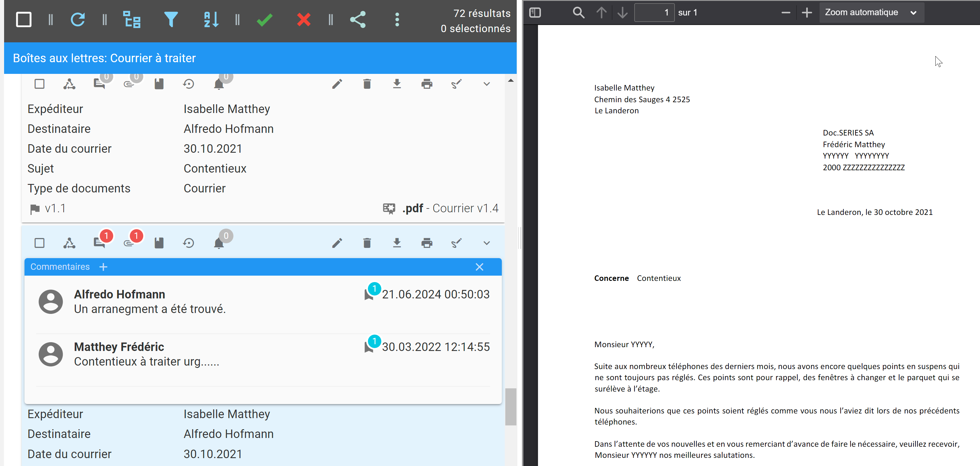Delete second document with trash icon
The height and width of the screenshot is (466, 980).
click(367, 243)
